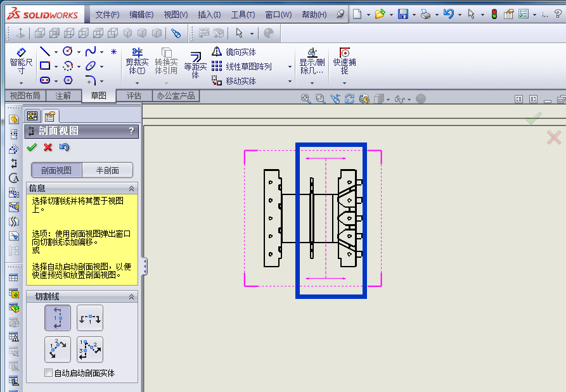The height and width of the screenshot is (392, 566).
Task: Enable 自动启动剖面实体 checkbox
Action: point(48,373)
